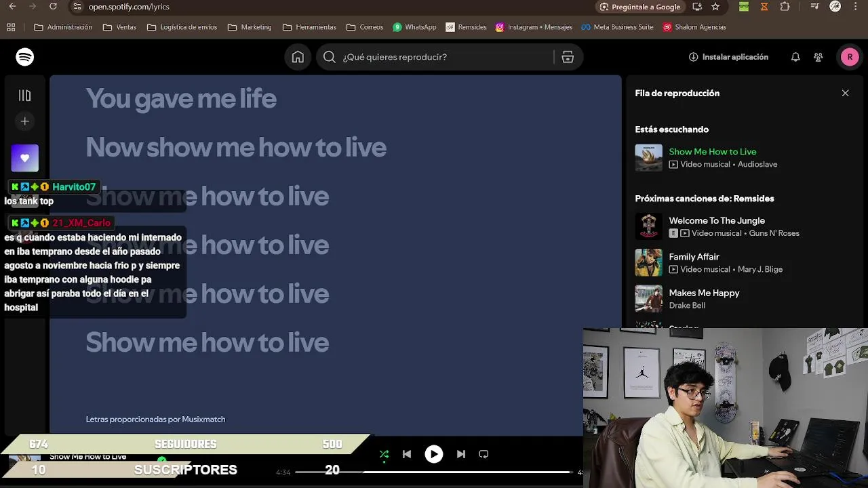
Task: Go back in the browser
Action: coord(12,7)
